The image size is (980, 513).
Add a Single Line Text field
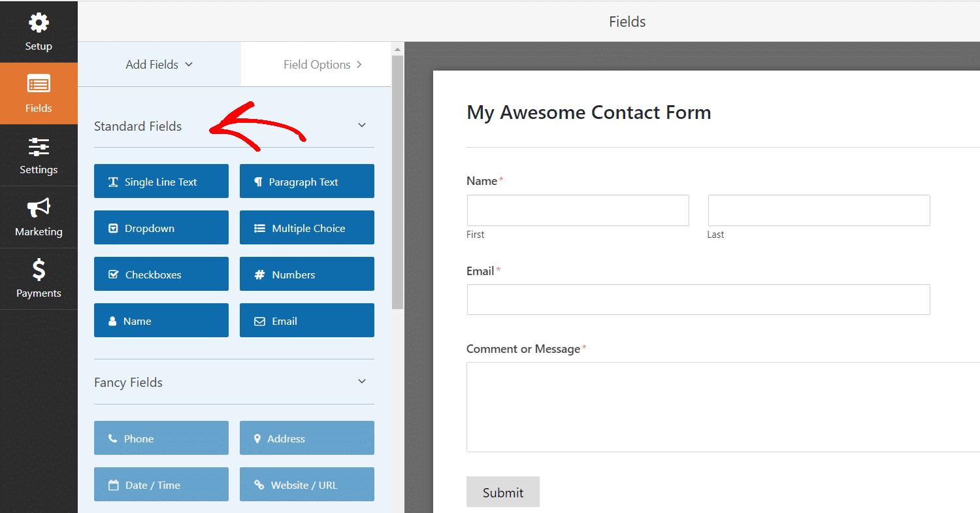[x=161, y=181]
